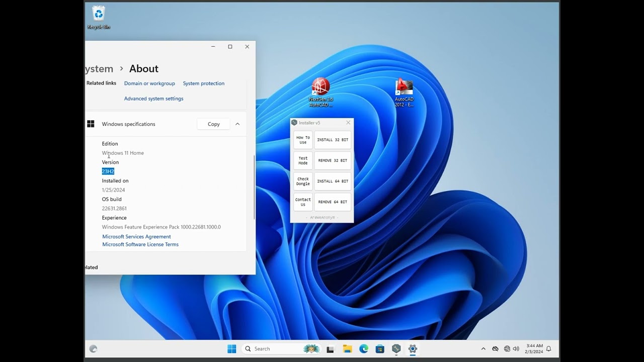Collapse the Windows specifications section
This screenshot has height=362, width=644.
[x=237, y=124]
